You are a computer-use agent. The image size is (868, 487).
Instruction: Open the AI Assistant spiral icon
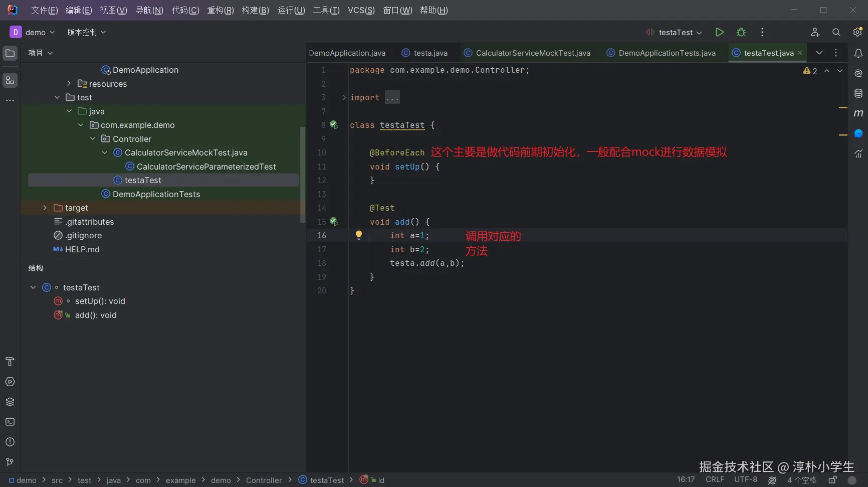click(x=858, y=73)
